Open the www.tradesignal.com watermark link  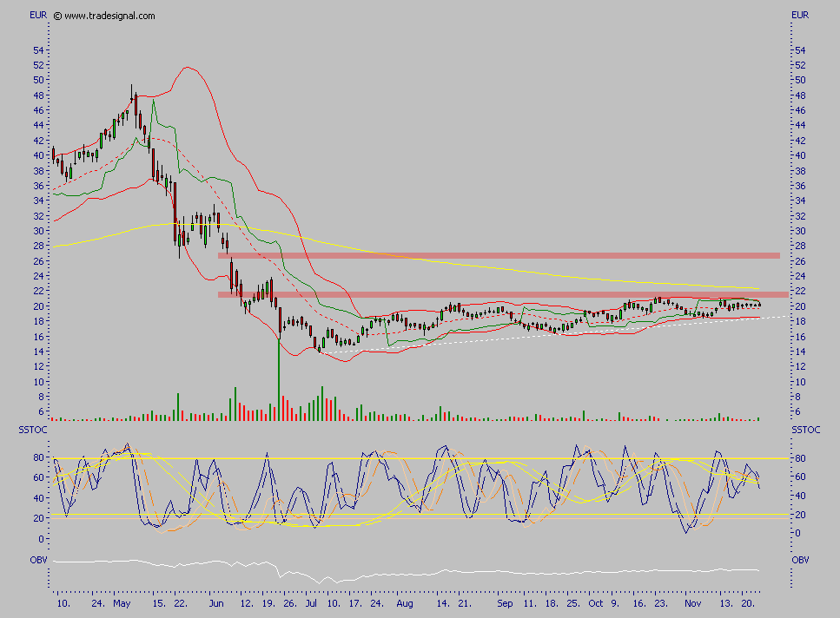[109, 16]
